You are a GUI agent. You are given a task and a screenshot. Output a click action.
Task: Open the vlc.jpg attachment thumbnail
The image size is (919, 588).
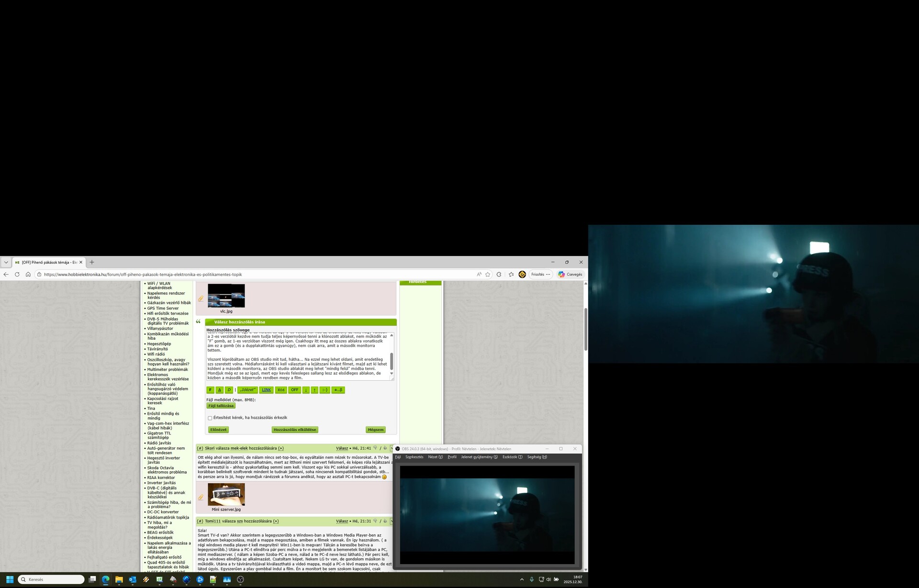point(226,296)
